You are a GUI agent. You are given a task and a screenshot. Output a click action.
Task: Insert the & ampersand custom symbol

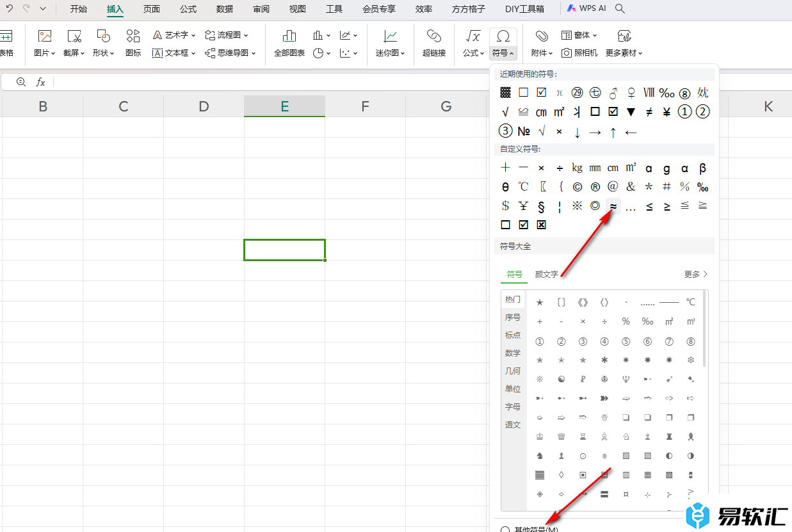pos(631,187)
